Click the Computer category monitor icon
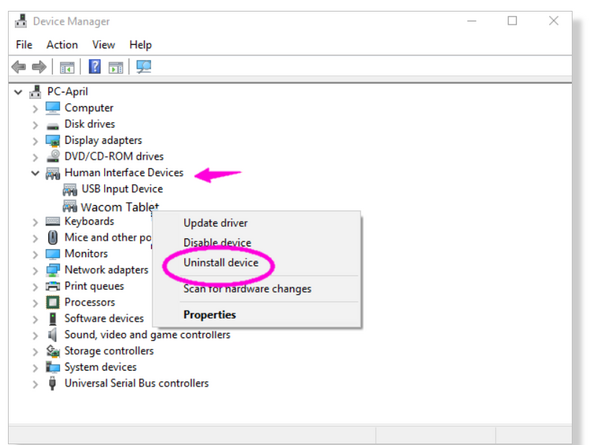 (52, 108)
